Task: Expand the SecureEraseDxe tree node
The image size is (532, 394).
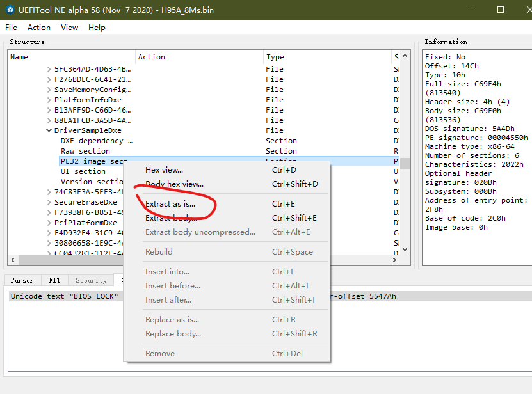Action: [x=49, y=202]
